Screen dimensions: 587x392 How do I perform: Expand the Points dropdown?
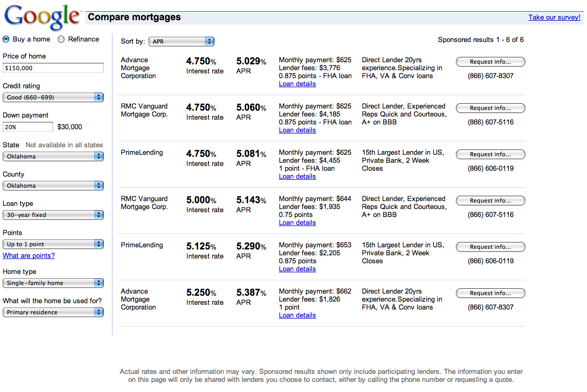[53, 244]
